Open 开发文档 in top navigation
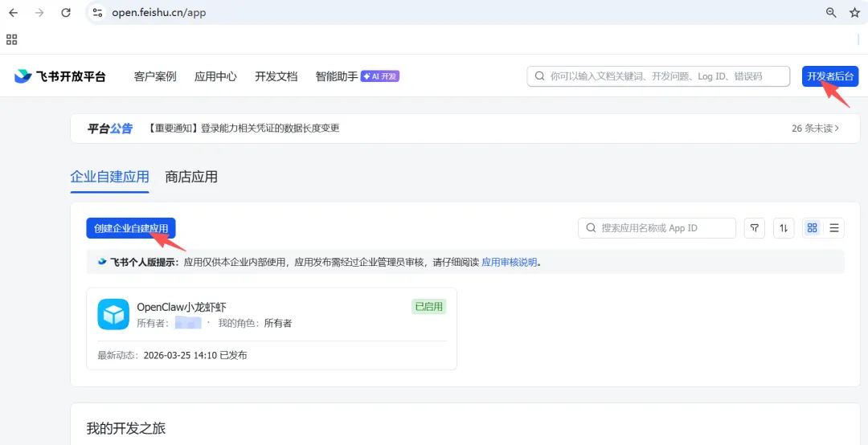868x445 pixels. 276,76
